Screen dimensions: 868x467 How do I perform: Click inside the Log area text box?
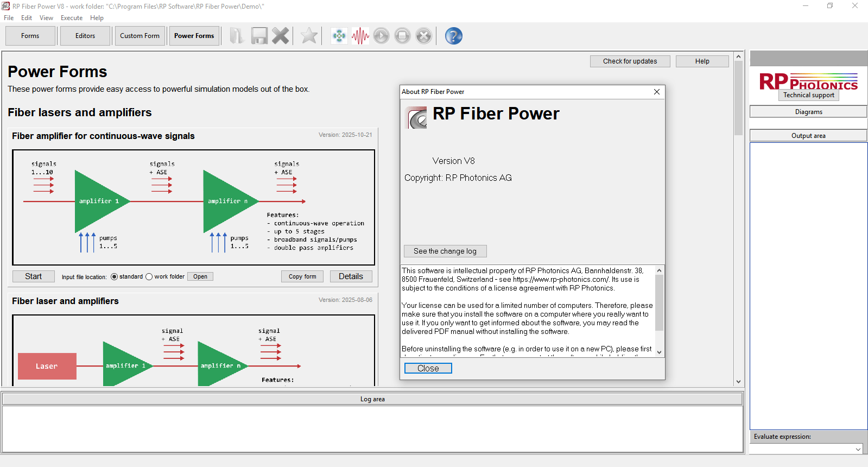pos(372,429)
